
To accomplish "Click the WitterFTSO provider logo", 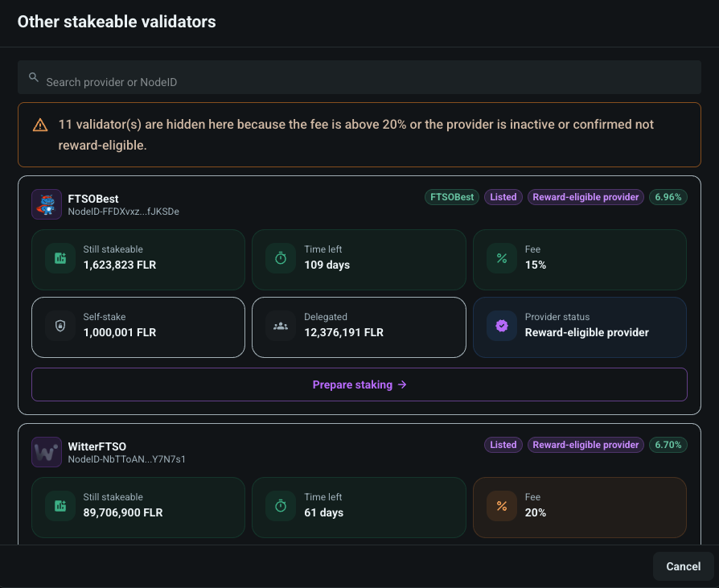I will 47,452.
